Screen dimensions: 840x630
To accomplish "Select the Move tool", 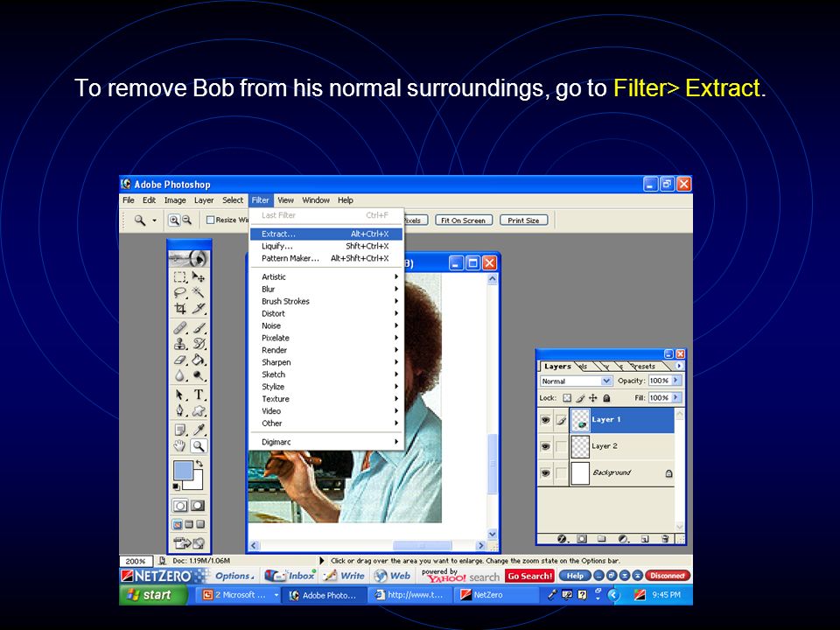I will tap(199, 277).
